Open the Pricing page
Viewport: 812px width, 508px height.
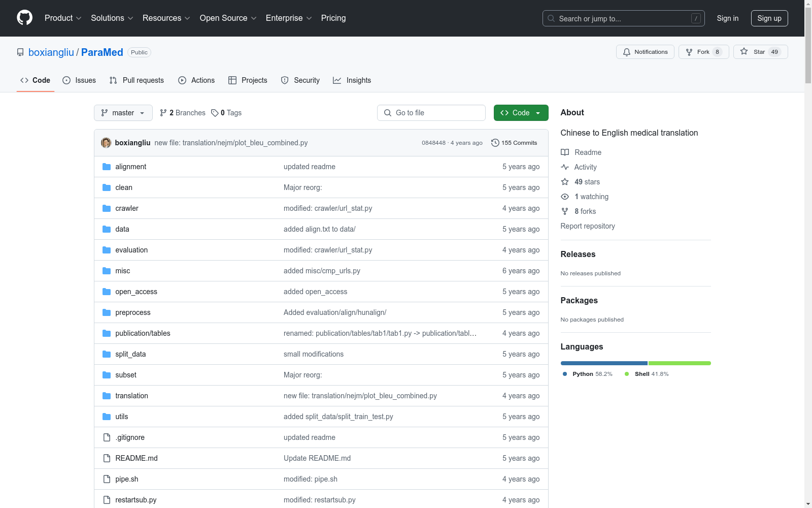coord(333,18)
